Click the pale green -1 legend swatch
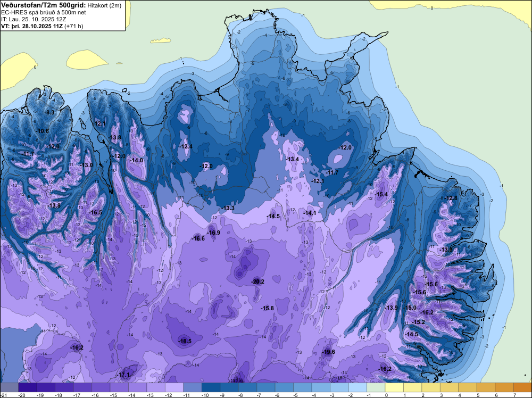 click(376, 388)
